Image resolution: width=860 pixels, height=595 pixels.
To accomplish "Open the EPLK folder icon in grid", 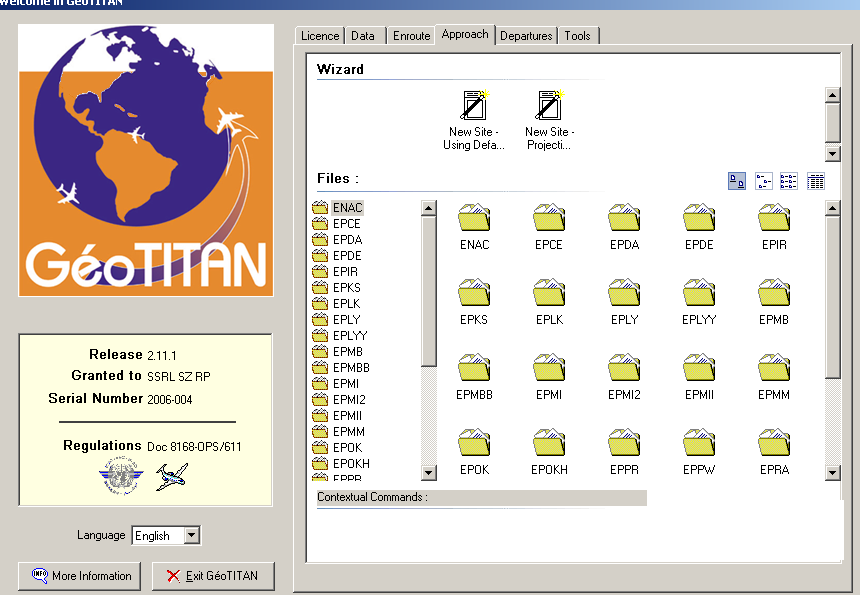I will pos(549,292).
